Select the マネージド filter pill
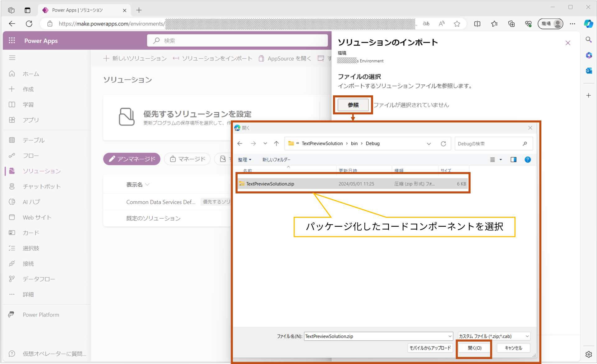597x364 pixels. [187, 159]
